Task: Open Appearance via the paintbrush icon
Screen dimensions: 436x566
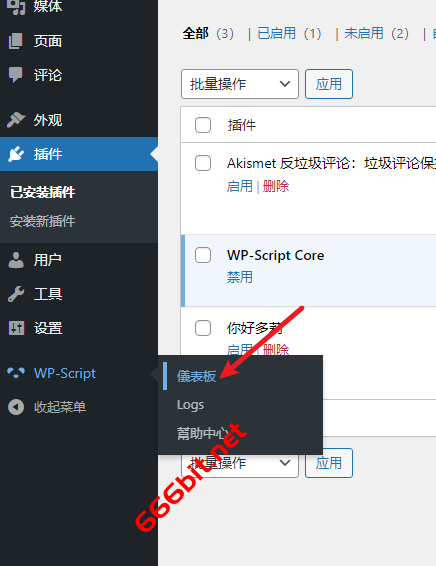Action: pyautogui.click(x=16, y=120)
